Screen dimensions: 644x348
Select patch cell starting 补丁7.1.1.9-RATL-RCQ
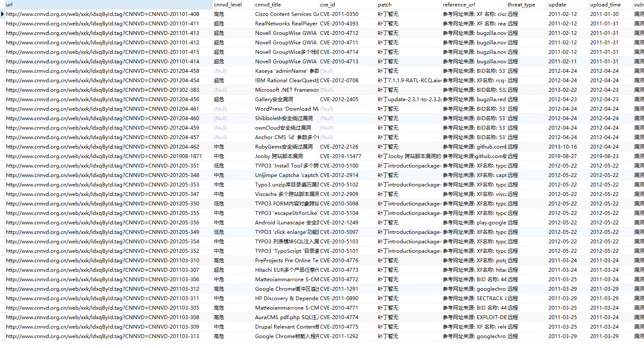[409, 81]
